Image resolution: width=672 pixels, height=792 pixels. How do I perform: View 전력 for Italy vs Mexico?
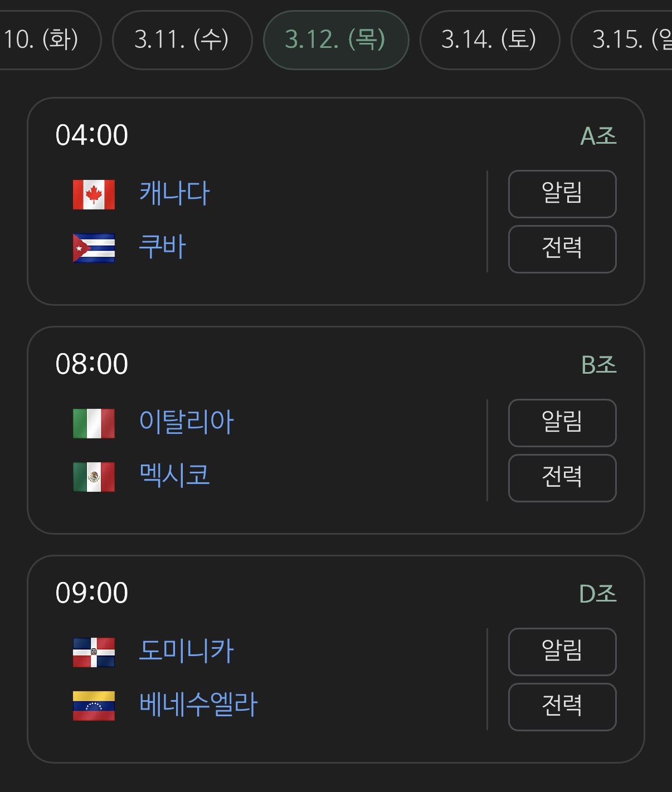(562, 478)
